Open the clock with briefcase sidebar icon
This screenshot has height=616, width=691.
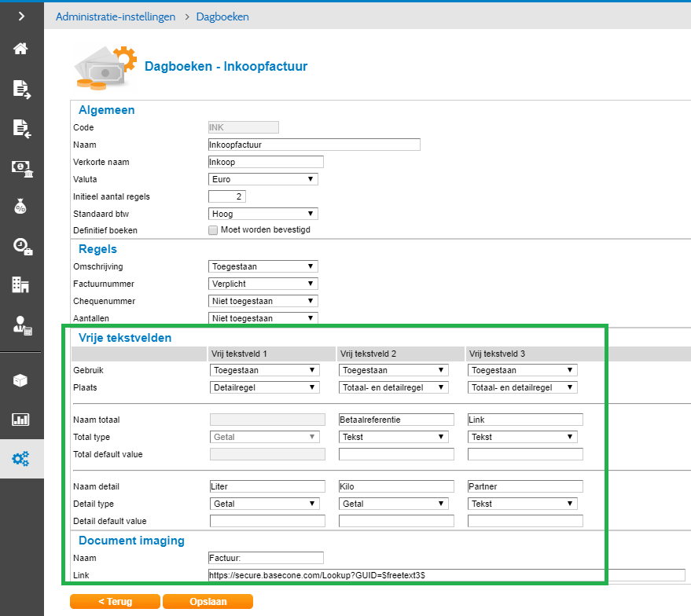click(21, 246)
